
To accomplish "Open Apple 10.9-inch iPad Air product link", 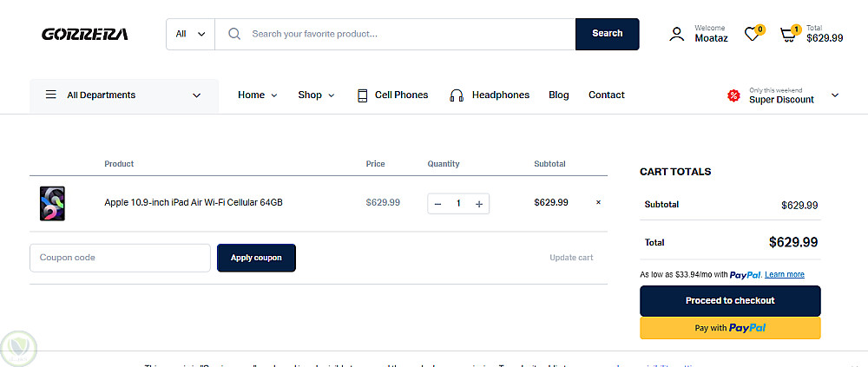I will coord(194,203).
